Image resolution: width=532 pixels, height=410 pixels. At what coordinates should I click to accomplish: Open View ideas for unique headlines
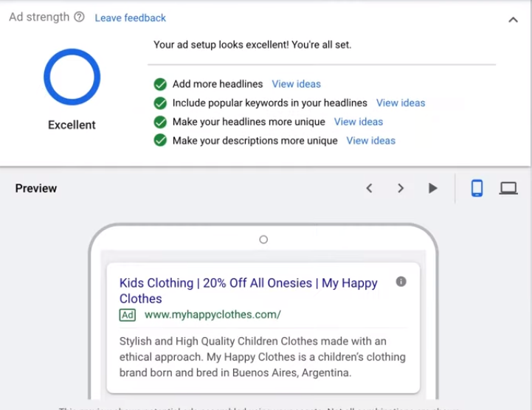[x=359, y=122]
